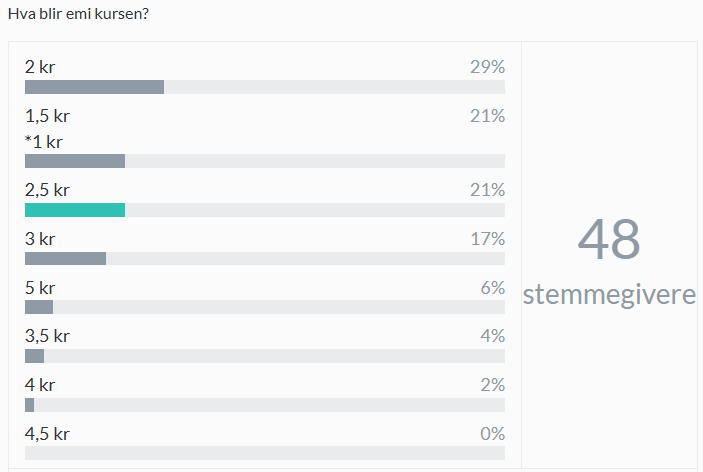
Task: Select the 3,5 kr result bar
Action: coord(265,356)
